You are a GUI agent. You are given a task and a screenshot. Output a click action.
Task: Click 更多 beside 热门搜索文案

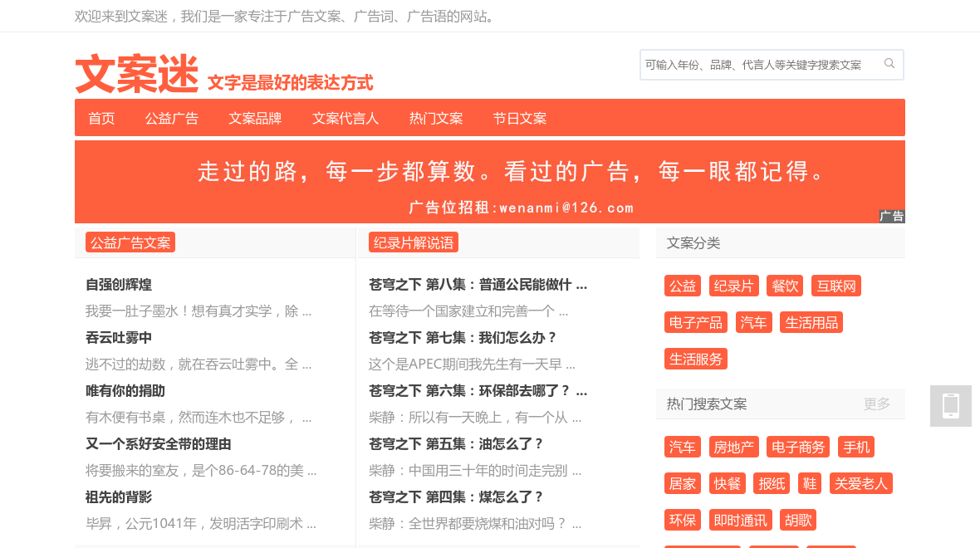tap(876, 404)
